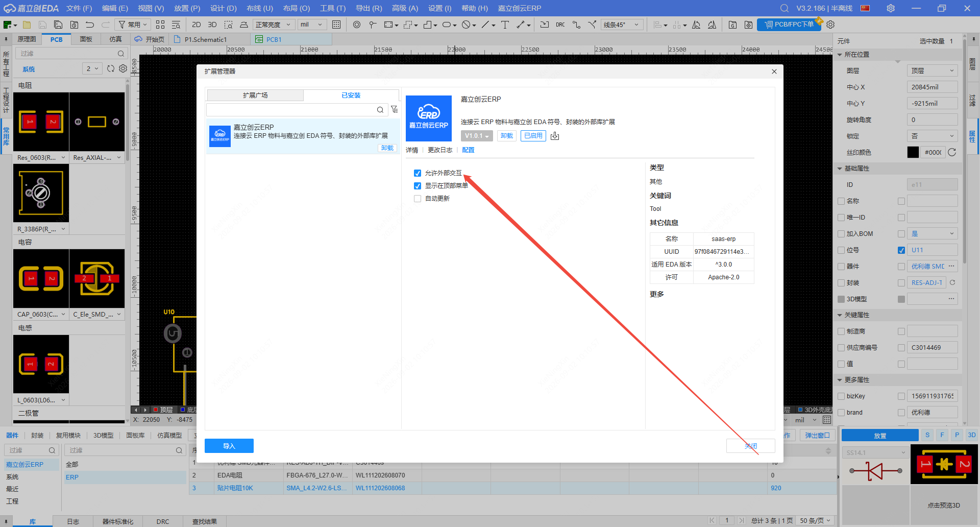Open the 线条45° routing angle dropdown
The width and height of the screenshot is (980, 527).
(622, 25)
